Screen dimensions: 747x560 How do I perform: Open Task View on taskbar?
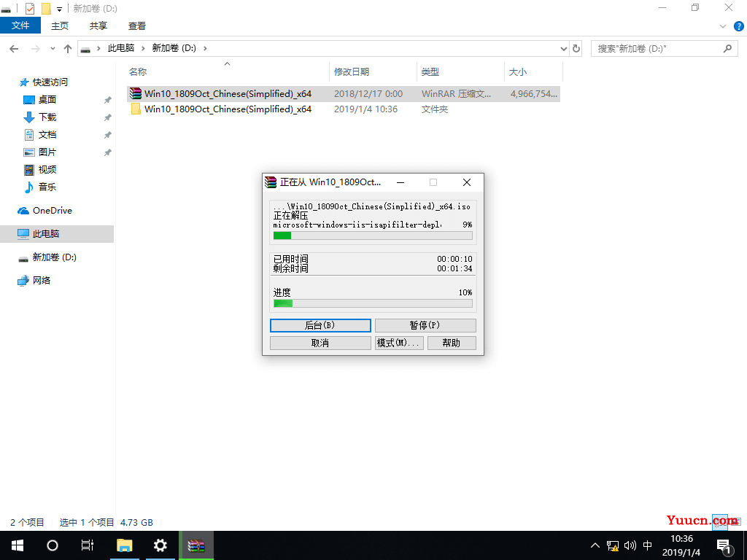coord(88,545)
